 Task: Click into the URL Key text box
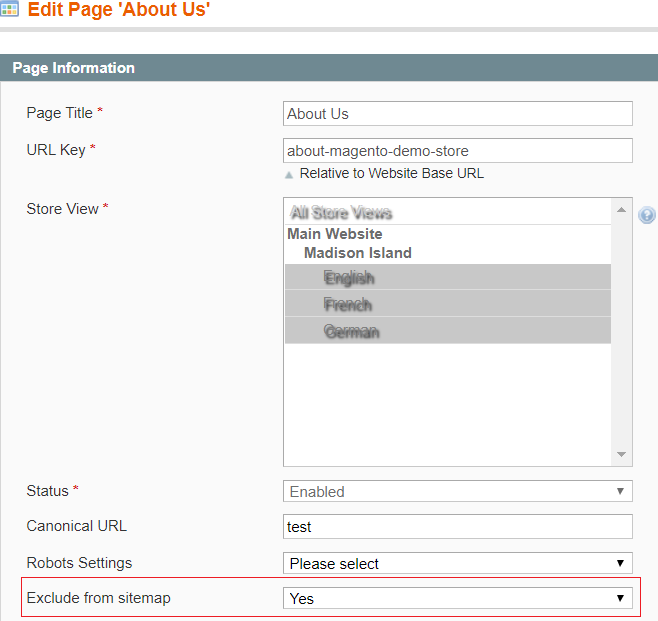(x=458, y=151)
